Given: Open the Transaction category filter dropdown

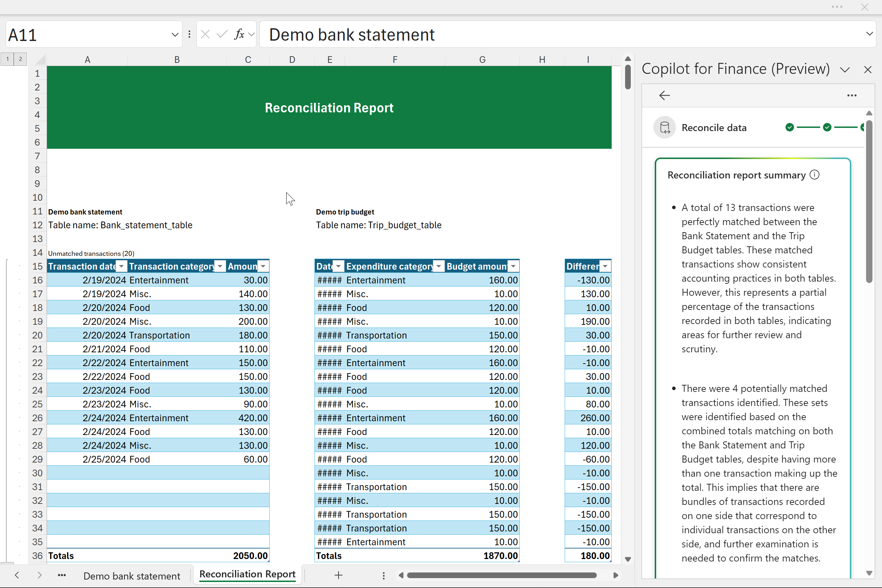Looking at the screenshot, I should (220, 266).
